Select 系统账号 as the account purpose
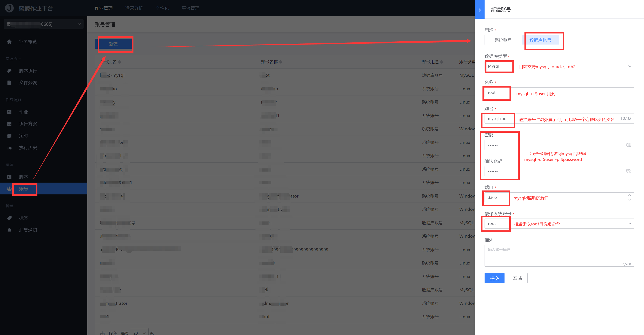 (x=503, y=40)
